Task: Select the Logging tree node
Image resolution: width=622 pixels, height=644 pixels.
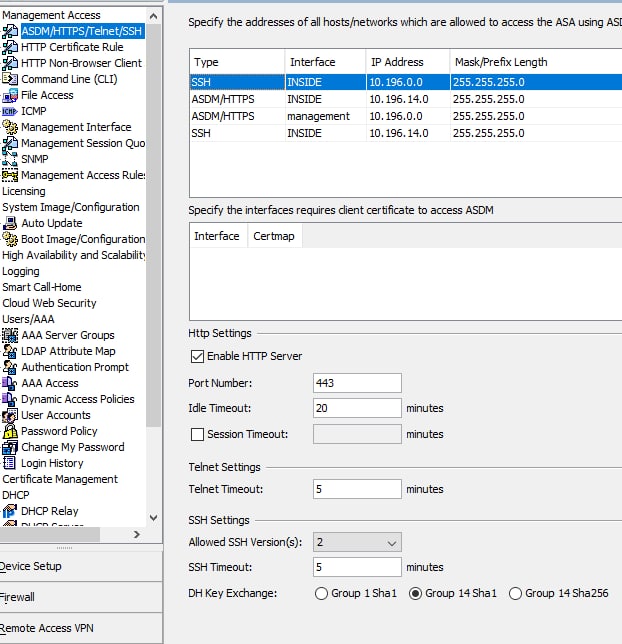Action: tap(21, 271)
